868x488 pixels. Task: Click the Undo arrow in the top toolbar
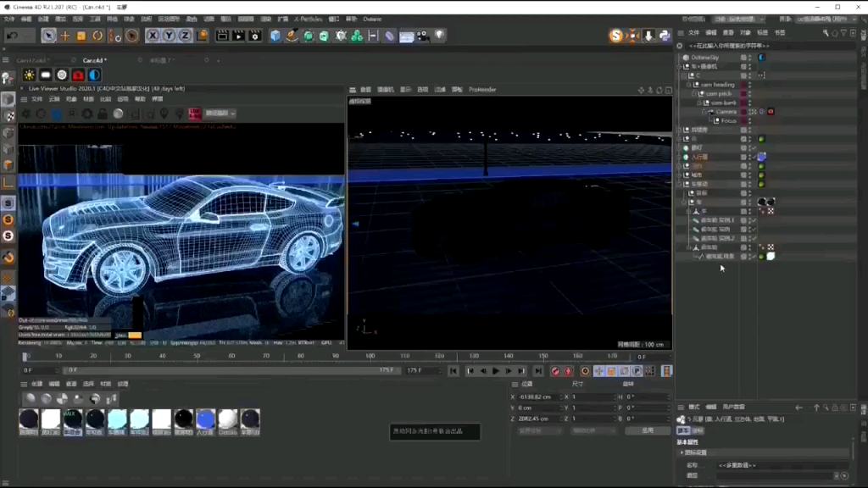pos(12,36)
